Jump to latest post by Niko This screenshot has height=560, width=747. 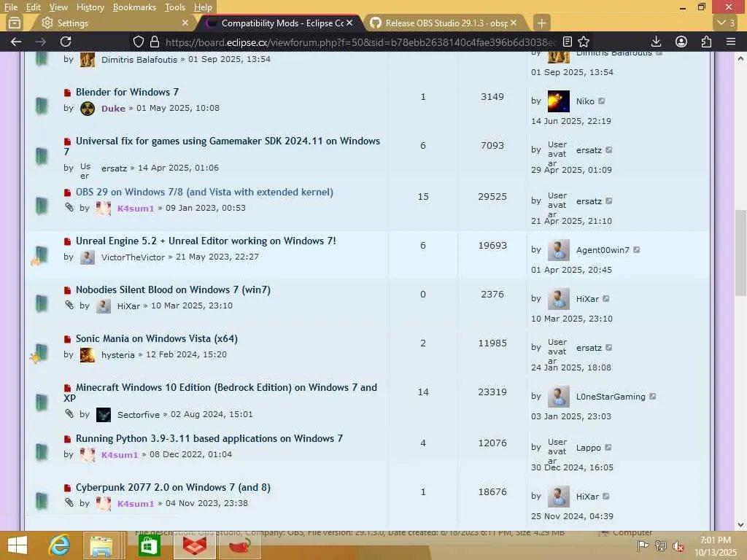602,101
